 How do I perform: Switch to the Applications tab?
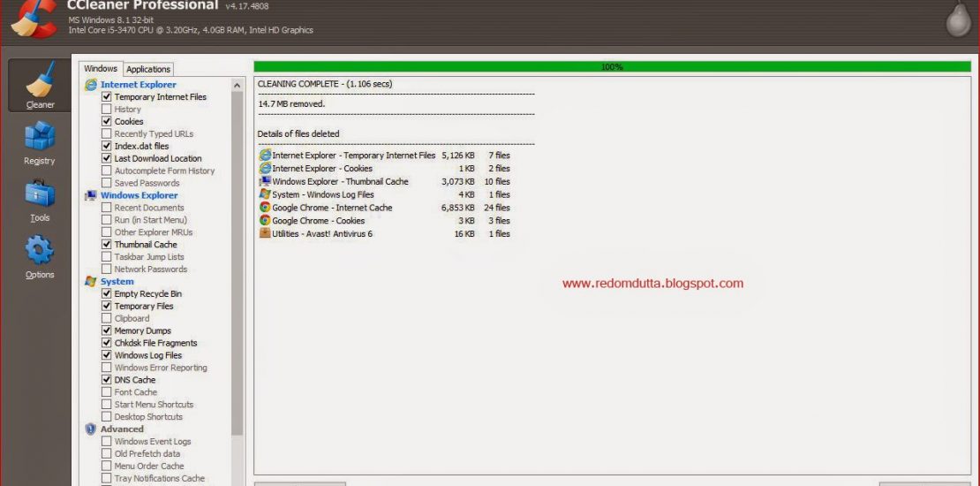coord(148,69)
